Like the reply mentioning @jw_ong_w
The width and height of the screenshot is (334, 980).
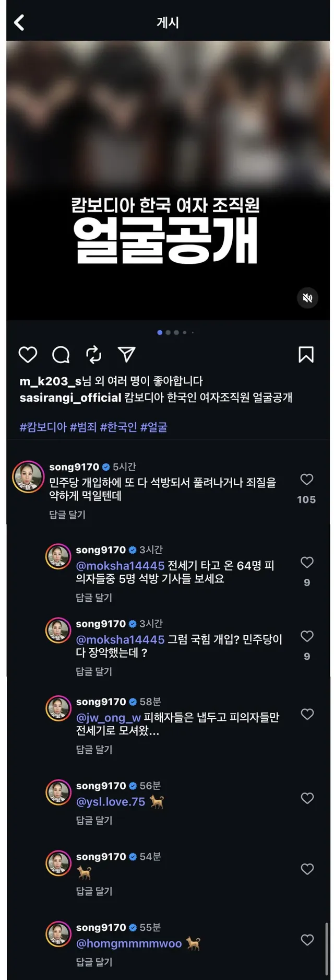[307, 714]
